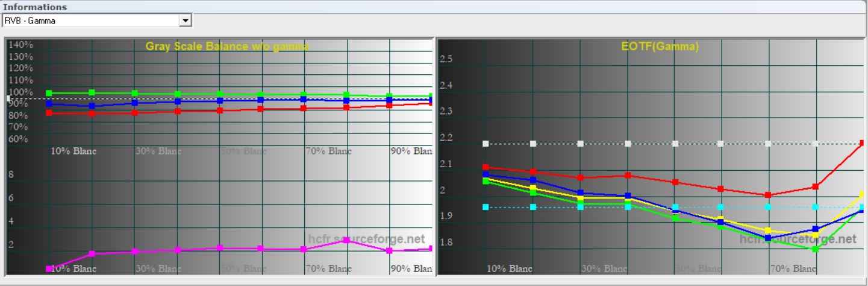Select the 100% axis label

[x=21, y=92]
